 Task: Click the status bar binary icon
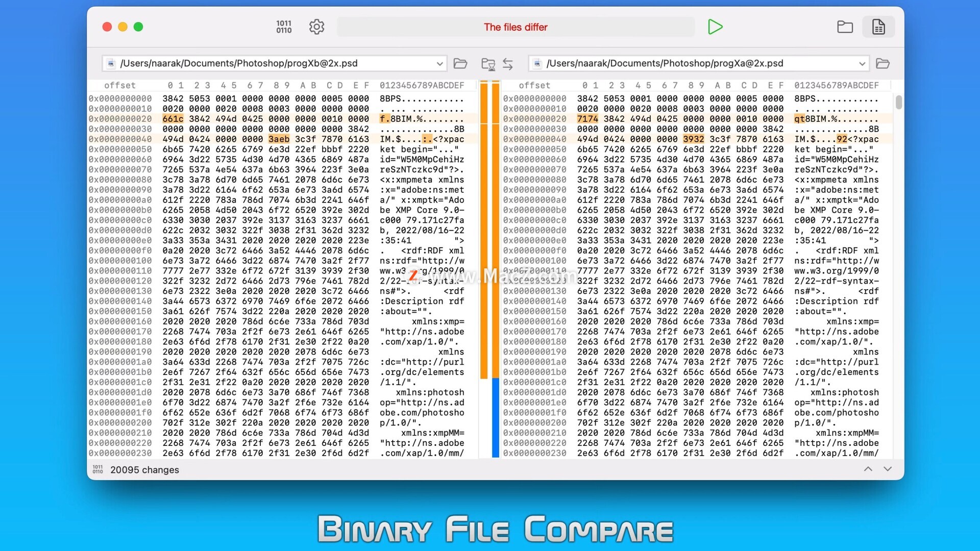tap(97, 469)
